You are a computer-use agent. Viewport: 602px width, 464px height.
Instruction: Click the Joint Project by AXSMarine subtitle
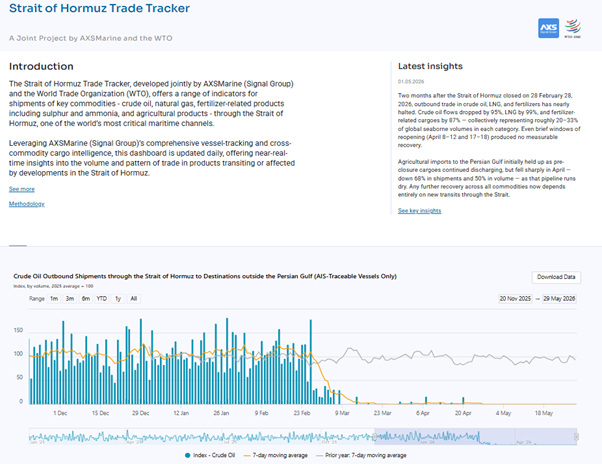[91, 38]
